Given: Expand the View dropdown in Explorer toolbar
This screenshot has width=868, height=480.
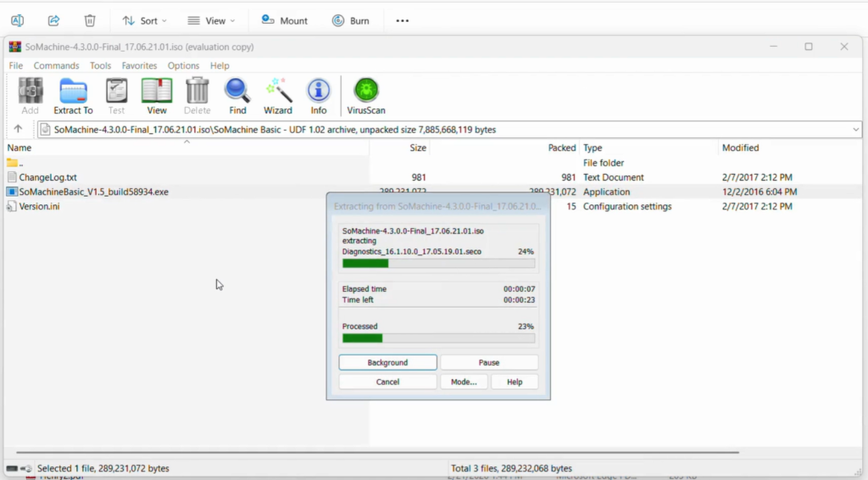Looking at the screenshot, I should 211,20.
